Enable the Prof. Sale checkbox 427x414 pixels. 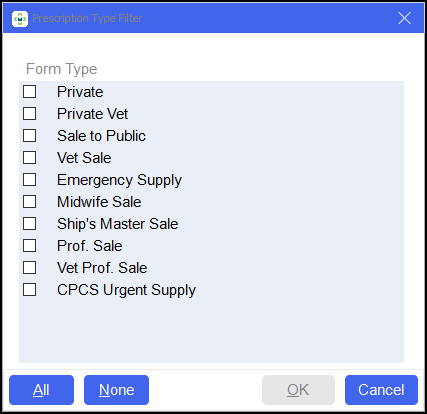29,246
